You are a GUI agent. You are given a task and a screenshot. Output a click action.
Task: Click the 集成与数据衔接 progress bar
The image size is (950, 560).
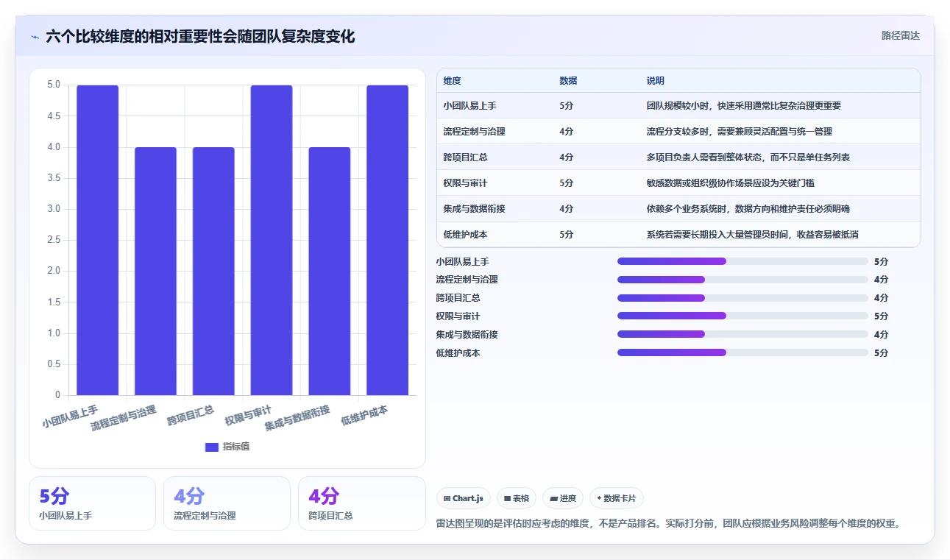[743, 334]
